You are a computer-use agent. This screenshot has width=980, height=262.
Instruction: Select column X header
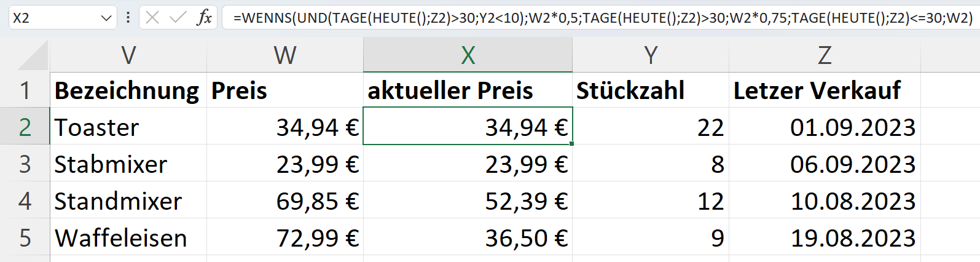click(468, 55)
